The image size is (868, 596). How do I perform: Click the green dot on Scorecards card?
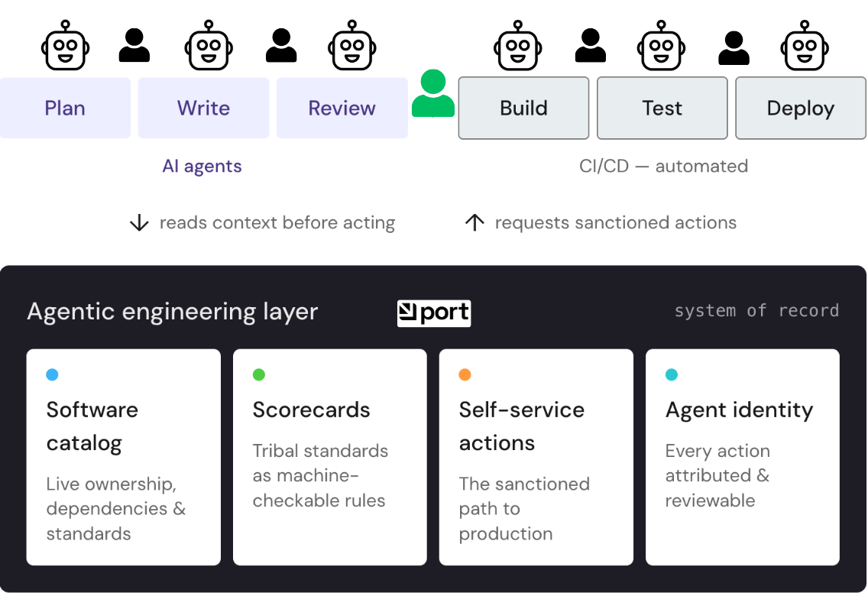[x=258, y=374]
